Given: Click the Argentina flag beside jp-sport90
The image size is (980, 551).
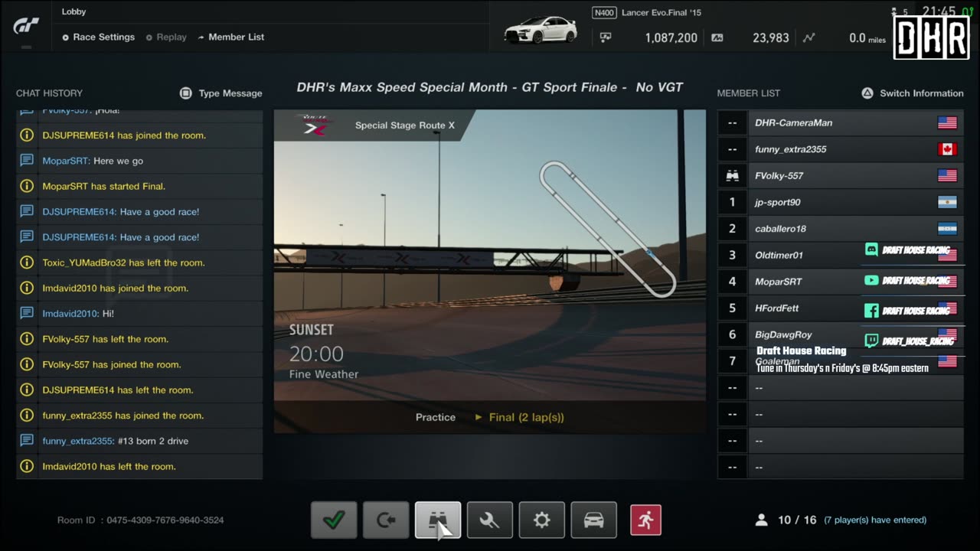Looking at the screenshot, I should [947, 202].
